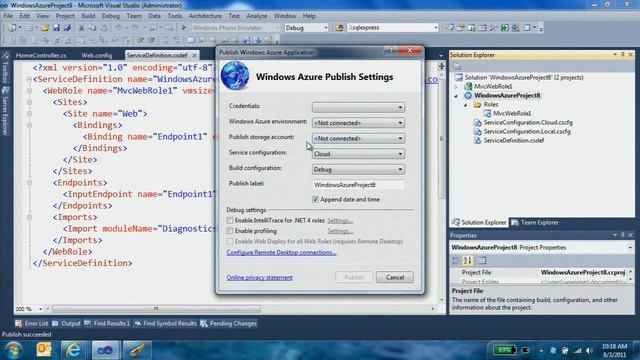Open the Service configuration dropdown showing Cloud
This screenshot has width=640, height=360.
358,154
